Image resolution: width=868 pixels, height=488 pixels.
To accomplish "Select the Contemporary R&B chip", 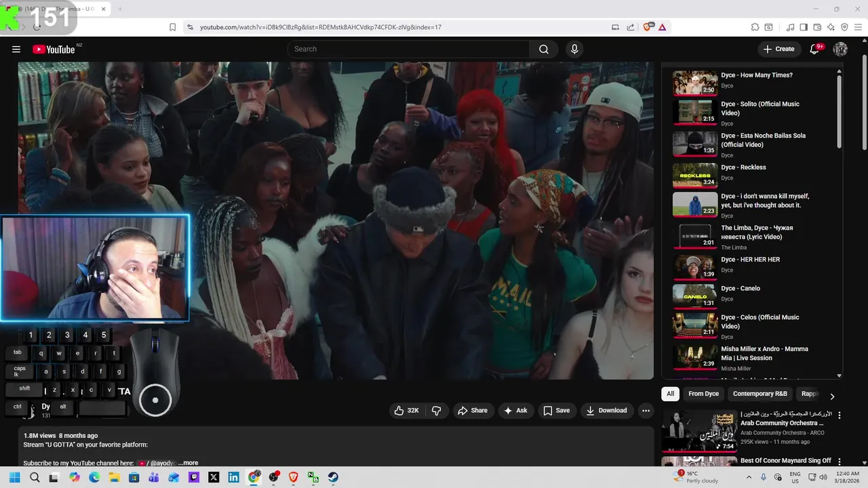I will pos(759,394).
